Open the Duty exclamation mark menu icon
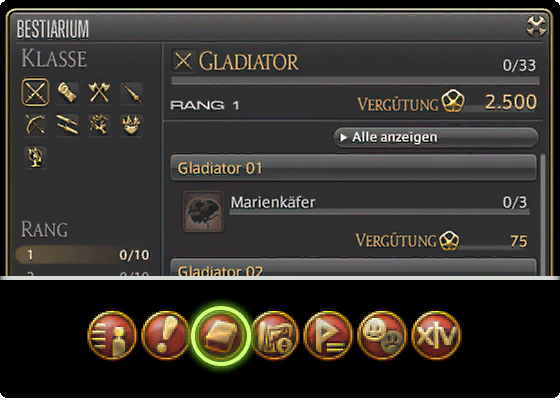The width and height of the screenshot is (560, 400). (165, 335)
